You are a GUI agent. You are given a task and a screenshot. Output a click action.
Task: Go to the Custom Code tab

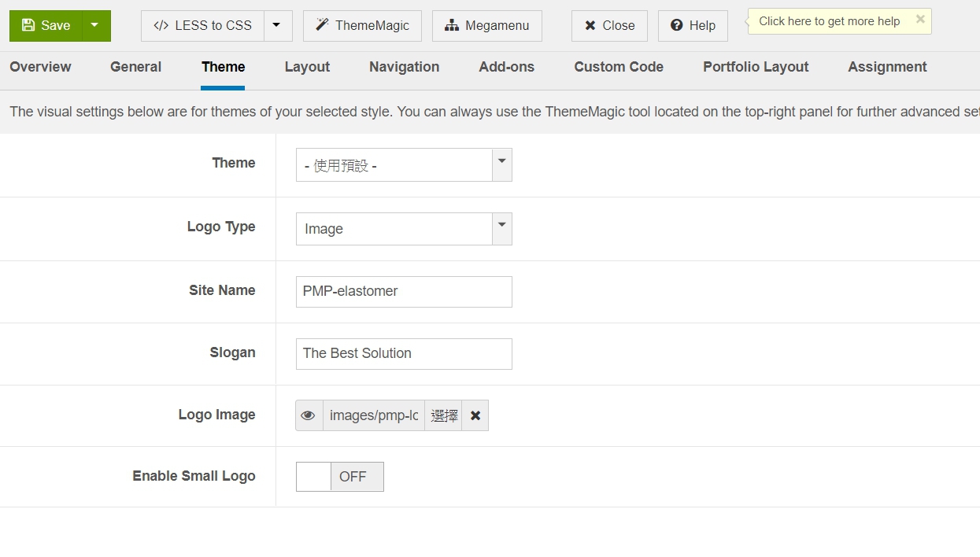619,67
